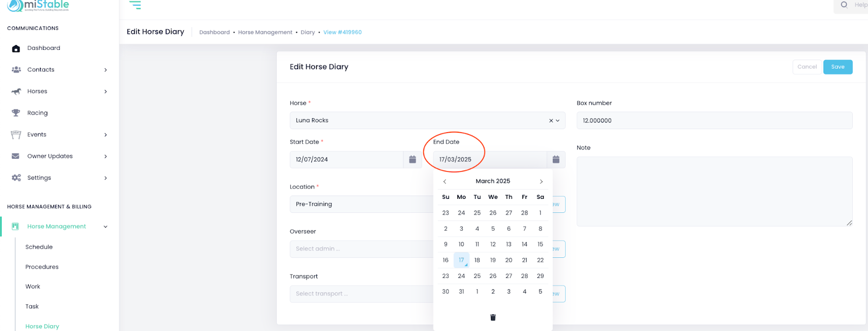Click the Cancel button
This screenshot has width=868, height=331.
pyautogui.click(x=807, y=67)
